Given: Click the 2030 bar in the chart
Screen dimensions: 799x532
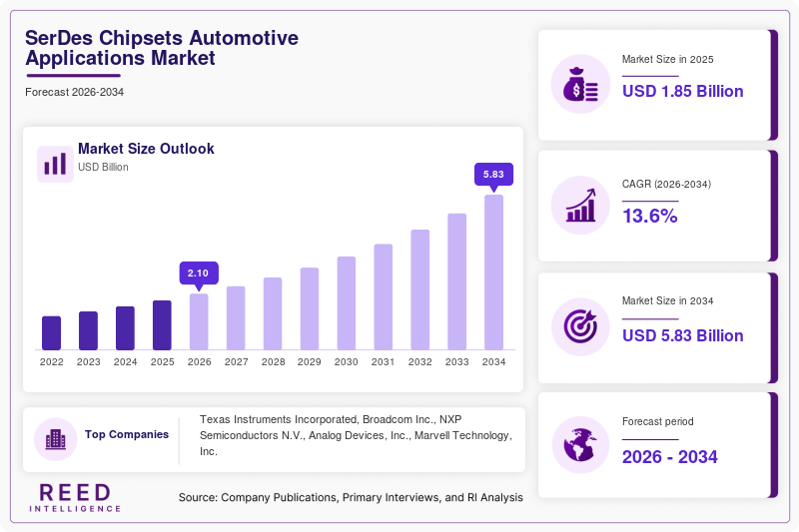Looking at the screenshot, I should [347, 302].
